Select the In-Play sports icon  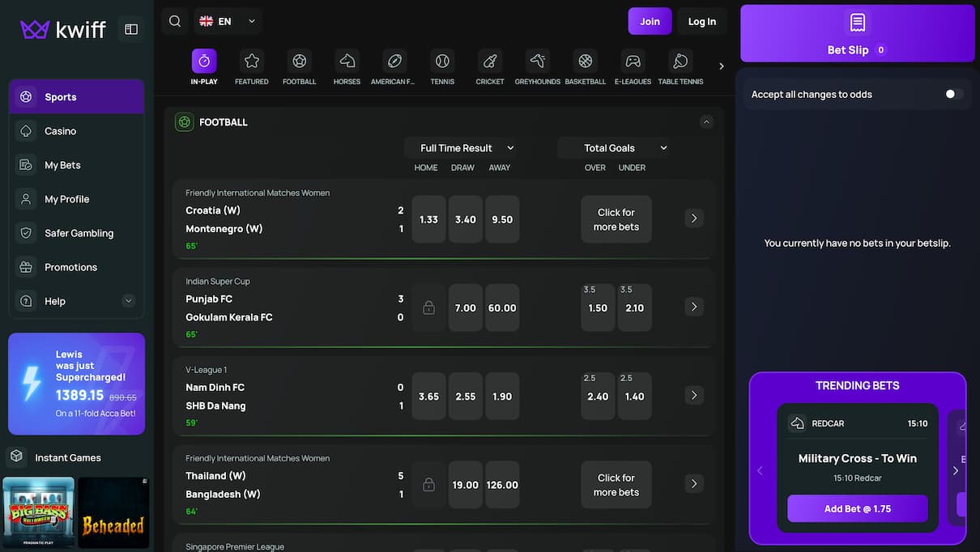click(203, 60)
